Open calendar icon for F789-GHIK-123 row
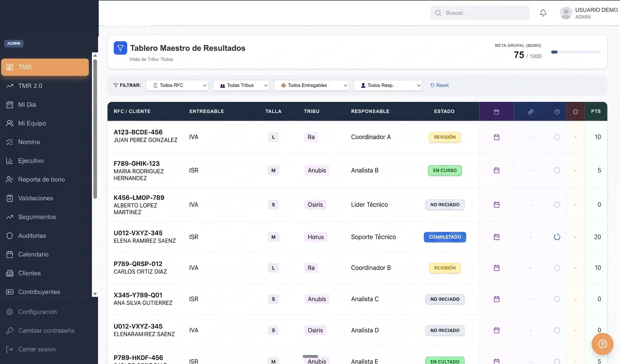The image size is (620, 364). pyautogui.click(x=497, y=170)
